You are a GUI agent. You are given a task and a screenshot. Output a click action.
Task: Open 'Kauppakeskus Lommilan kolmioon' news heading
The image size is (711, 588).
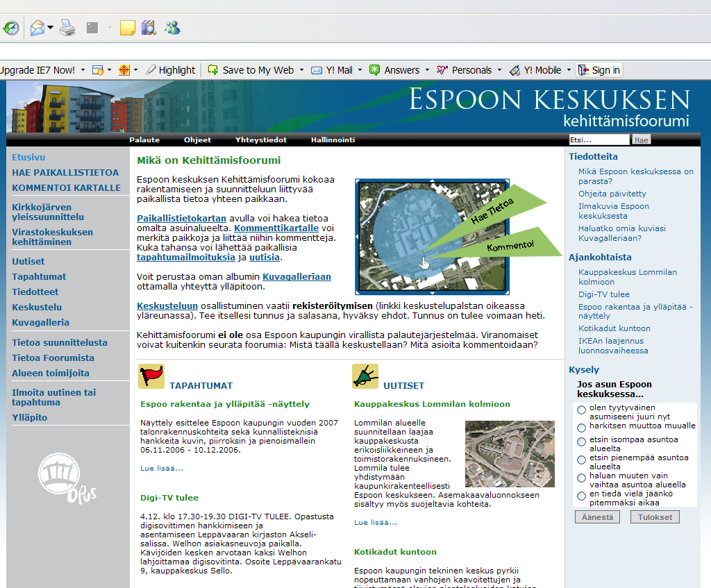[x=432, y=404]
